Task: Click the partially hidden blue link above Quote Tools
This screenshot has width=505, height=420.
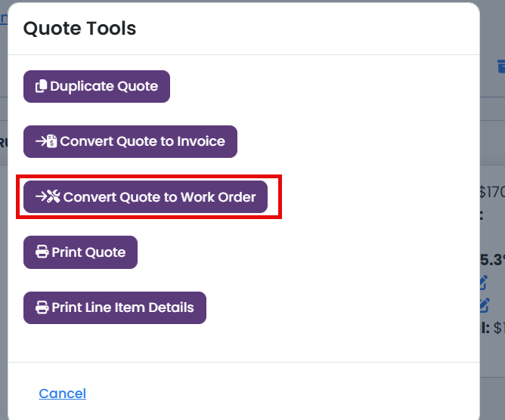Action: [x=4, y=18]
